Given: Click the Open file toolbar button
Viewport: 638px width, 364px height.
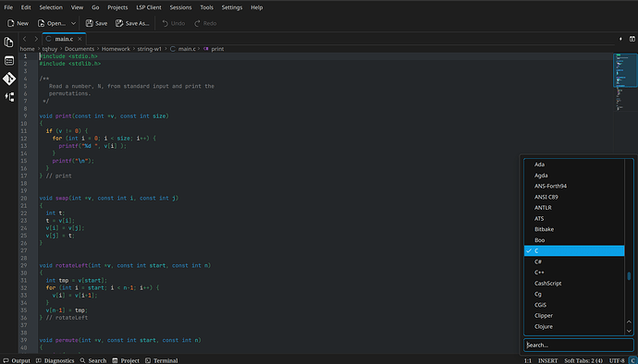Looking at the screenshot, I should tap(52, 23).
